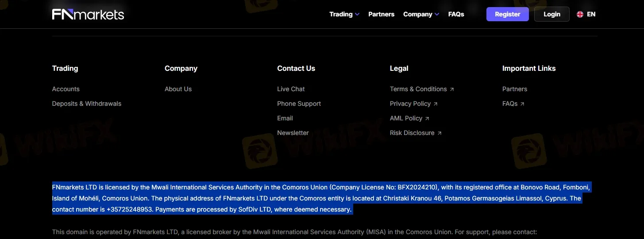644x239 pixels.
Task: Select the UK flag language icon
Action: (580, 14)
